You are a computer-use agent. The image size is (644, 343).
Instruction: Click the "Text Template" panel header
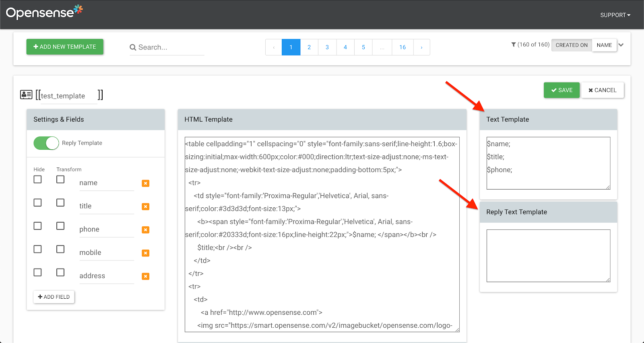coord(548,120)
